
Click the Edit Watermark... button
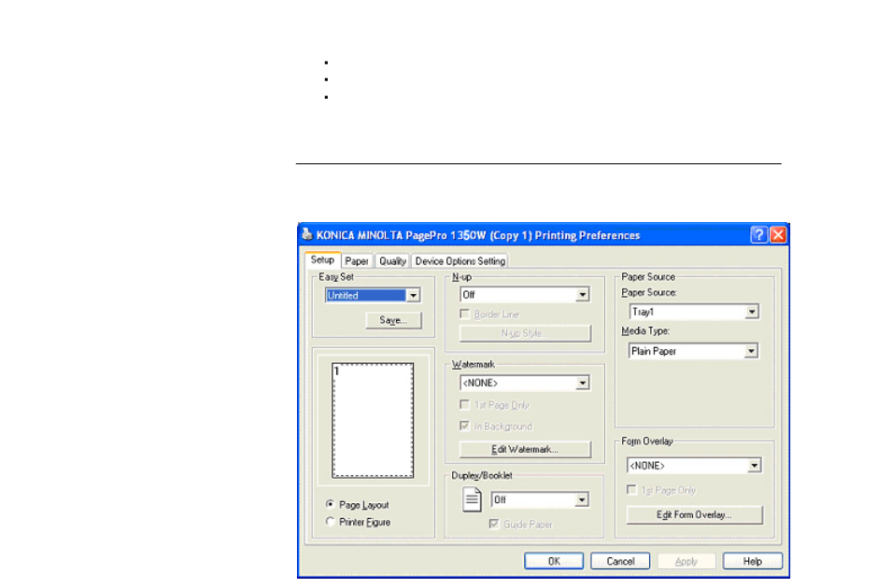[x=525, y=449]
